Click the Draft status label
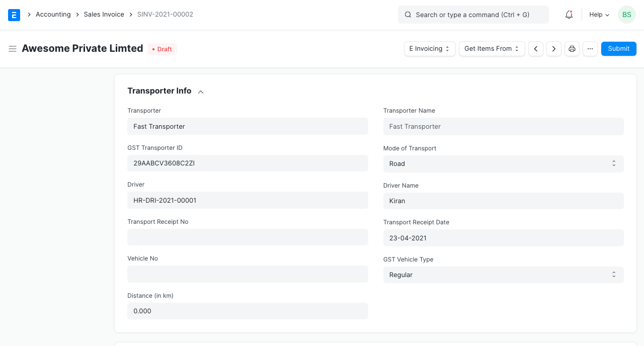The width and height of the screenshot is (644, 346). tap(162, 49)
